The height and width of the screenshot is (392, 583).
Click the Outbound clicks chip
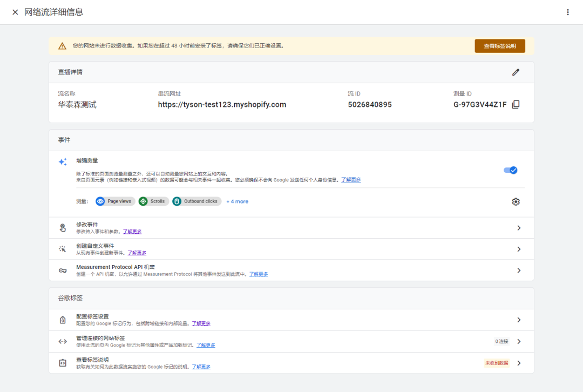tap(196, 201)
